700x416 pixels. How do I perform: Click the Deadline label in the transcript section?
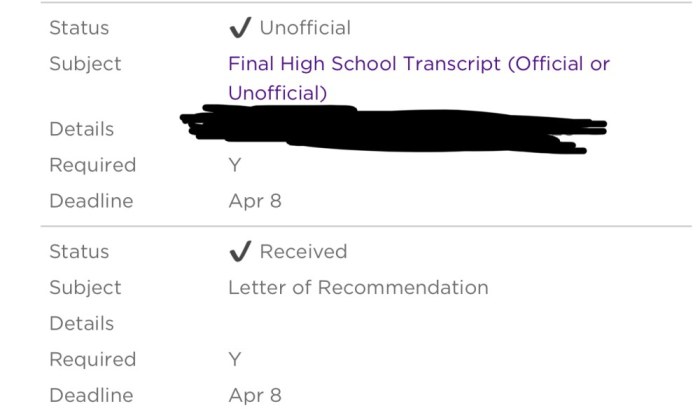click(91, 201)
